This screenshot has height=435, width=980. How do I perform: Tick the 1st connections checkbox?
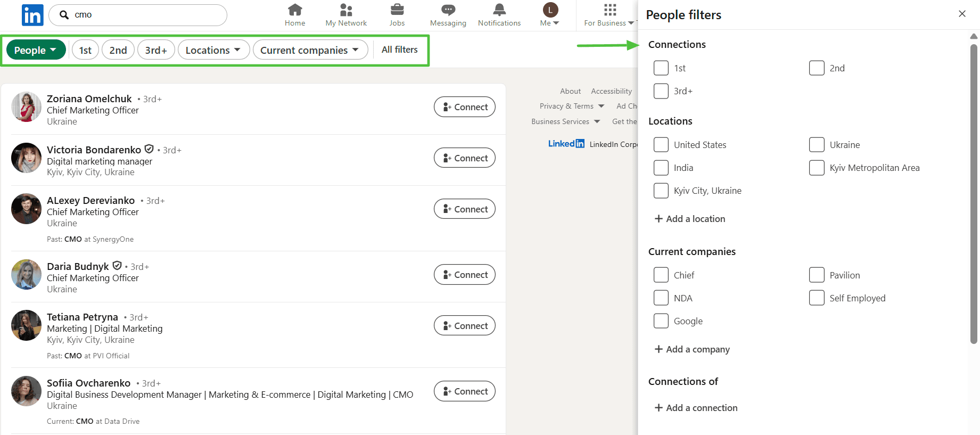pos(661,68)
